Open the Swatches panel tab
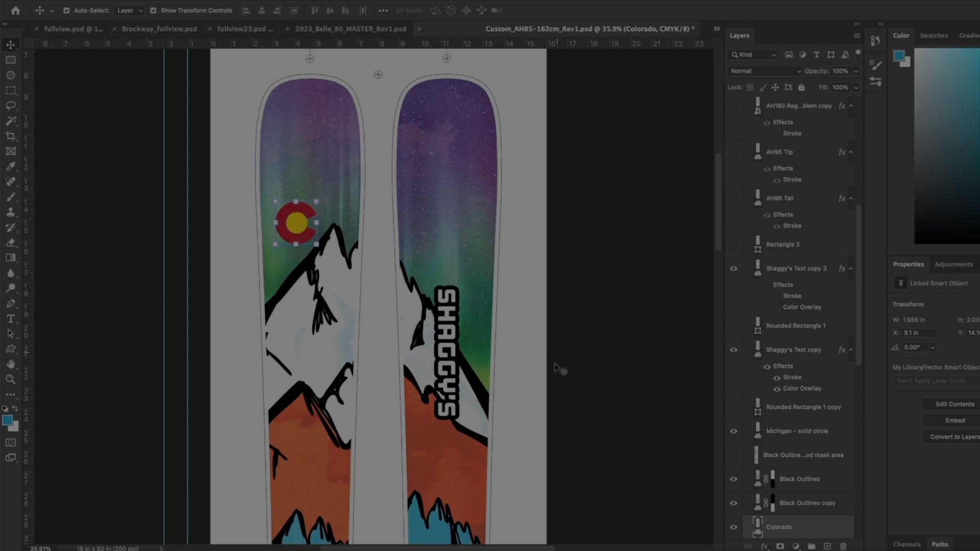This screenshot has width=980, height=551. click(934, 35)
